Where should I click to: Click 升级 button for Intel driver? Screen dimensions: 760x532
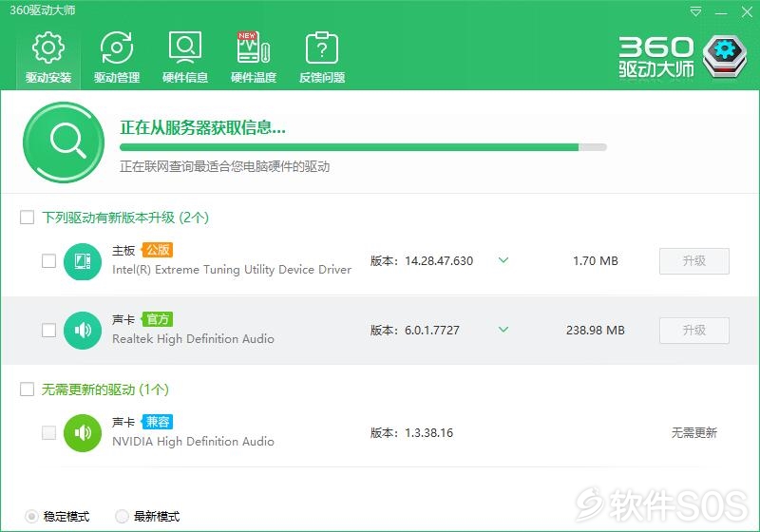[694, 261]
